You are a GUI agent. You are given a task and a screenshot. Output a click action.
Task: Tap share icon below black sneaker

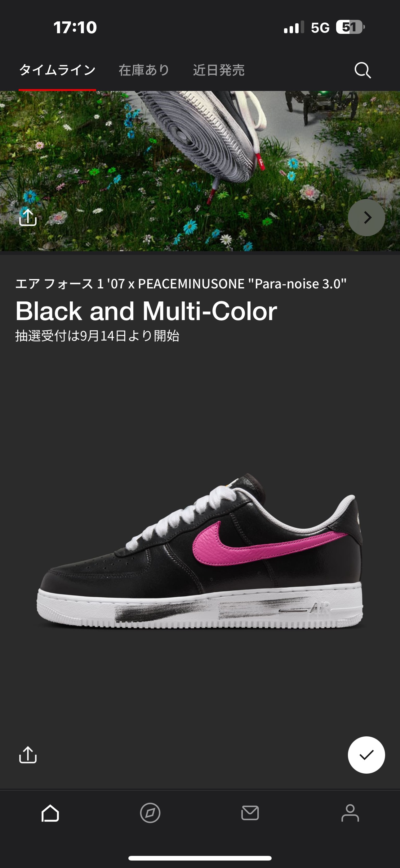coord(28,754)
